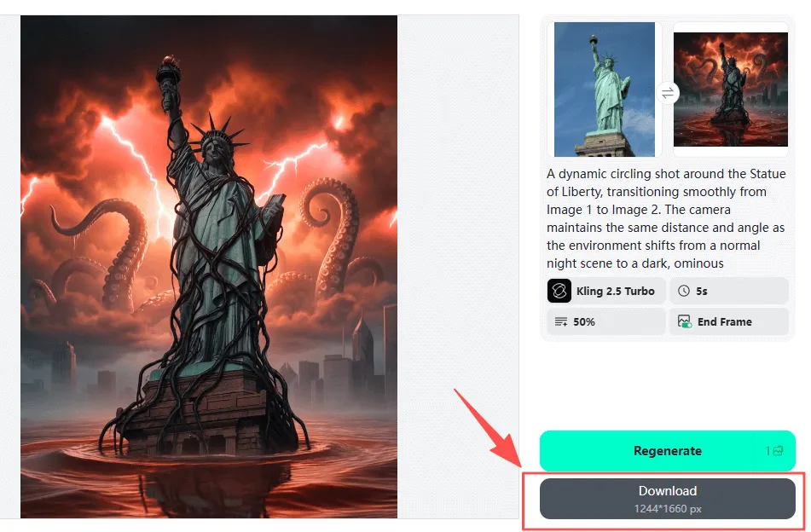Click the credits image icon on Regenerate

click(778, 451)
